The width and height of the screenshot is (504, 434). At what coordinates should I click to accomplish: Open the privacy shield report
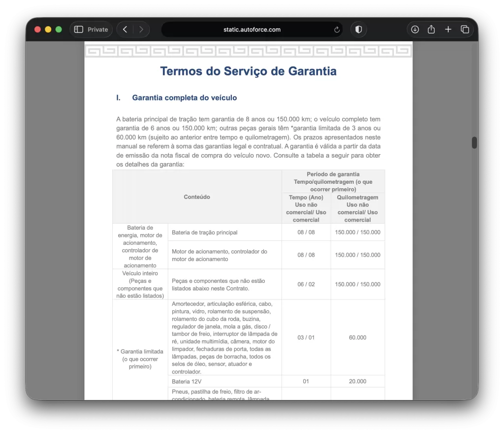359,30
